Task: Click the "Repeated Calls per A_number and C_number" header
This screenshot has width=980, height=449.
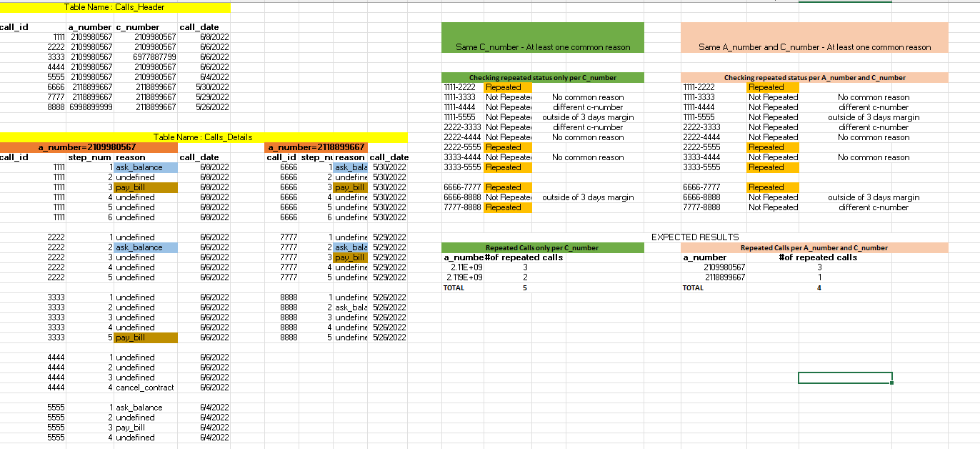Action: click(814, 247)
